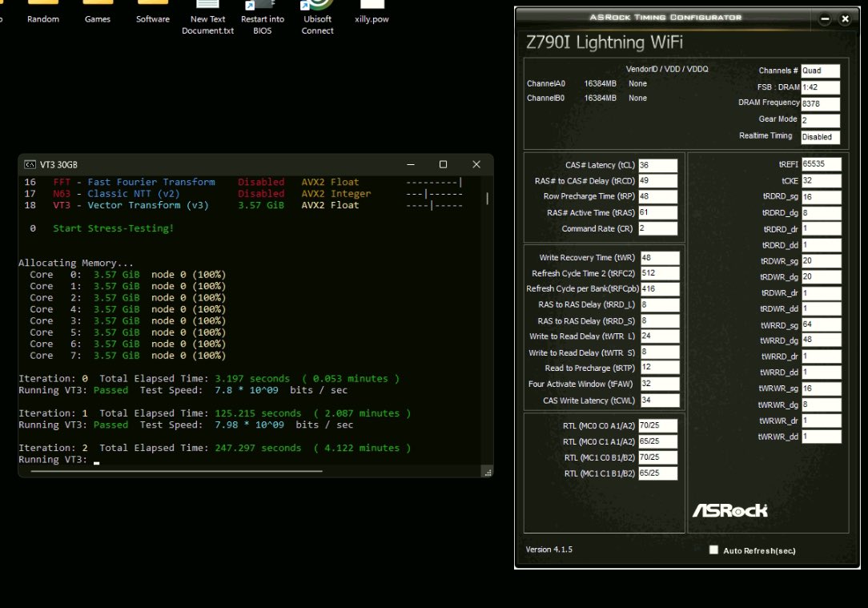Click the vertical scrollbar in VT3 console

click(x=487, y=198)
